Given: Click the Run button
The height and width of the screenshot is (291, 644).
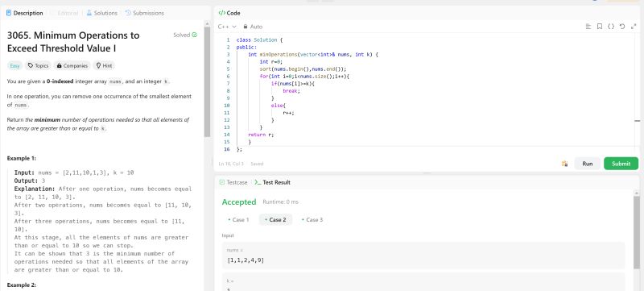Looking at the screenshot, I should (x=588, y=164).
